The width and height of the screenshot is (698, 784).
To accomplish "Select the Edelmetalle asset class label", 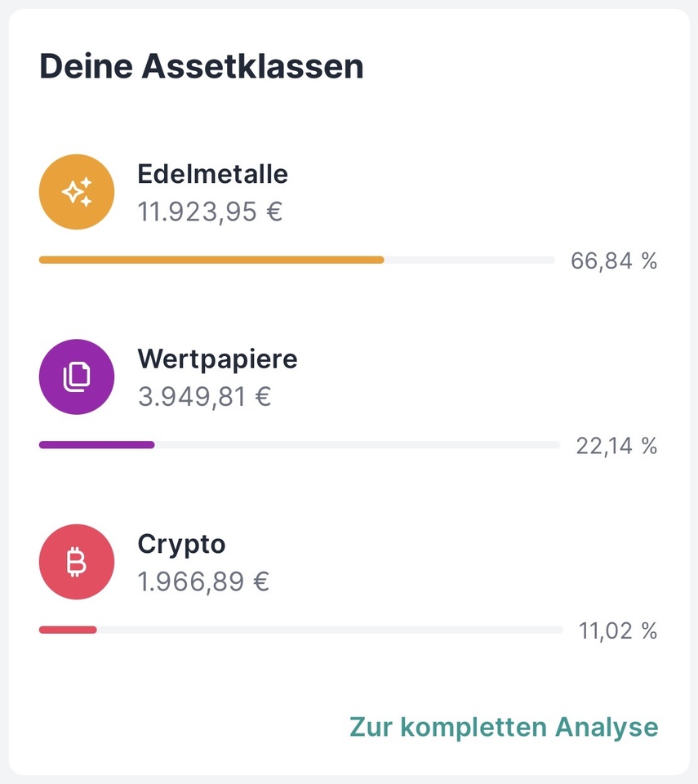I will tap(212, 174).
